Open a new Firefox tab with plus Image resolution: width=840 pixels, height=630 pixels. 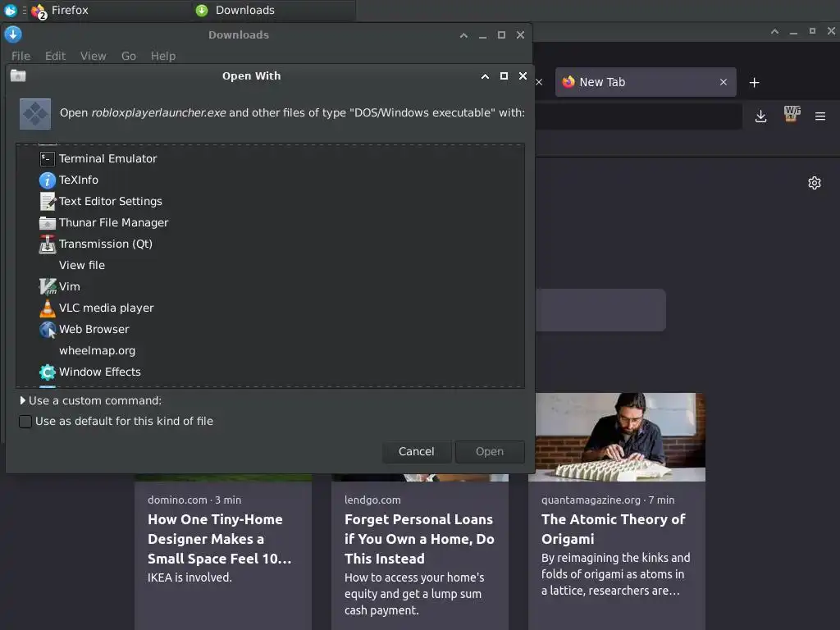[x=755, y=83]
